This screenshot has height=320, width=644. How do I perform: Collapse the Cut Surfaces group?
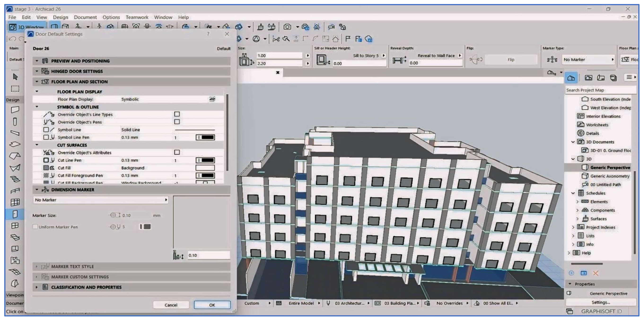tap(37, 145)
